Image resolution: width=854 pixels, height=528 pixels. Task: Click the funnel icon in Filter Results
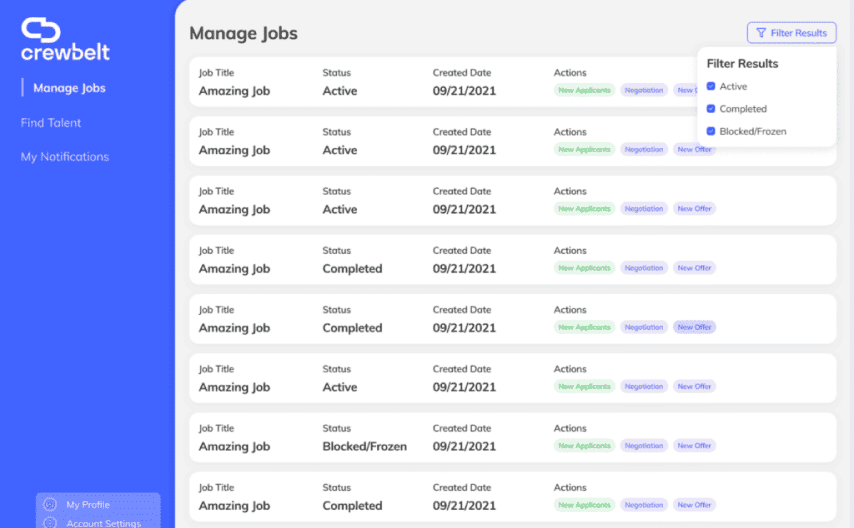click(x=761, y=33)
